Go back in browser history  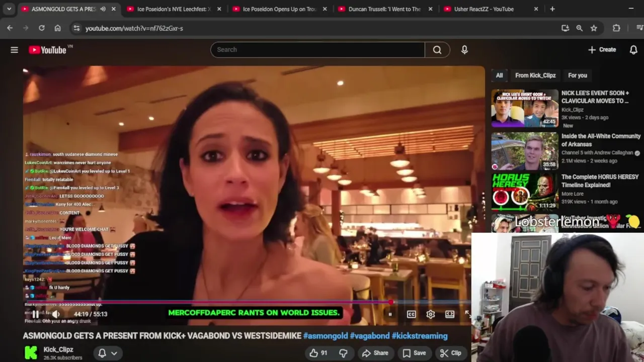click(10, 28)
